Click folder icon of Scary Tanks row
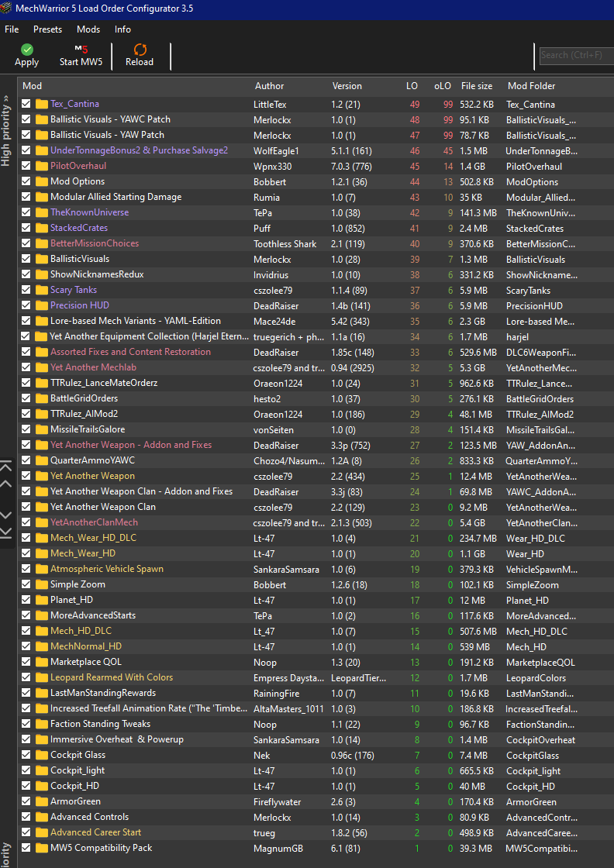614x868 pixels. (x=42, y=290)
